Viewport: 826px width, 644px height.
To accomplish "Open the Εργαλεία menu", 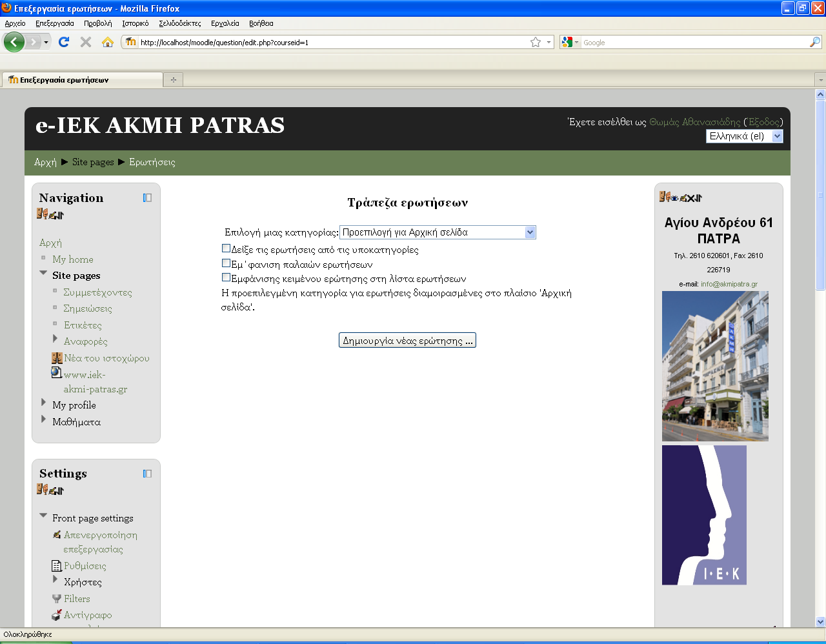I will (225, 23).
